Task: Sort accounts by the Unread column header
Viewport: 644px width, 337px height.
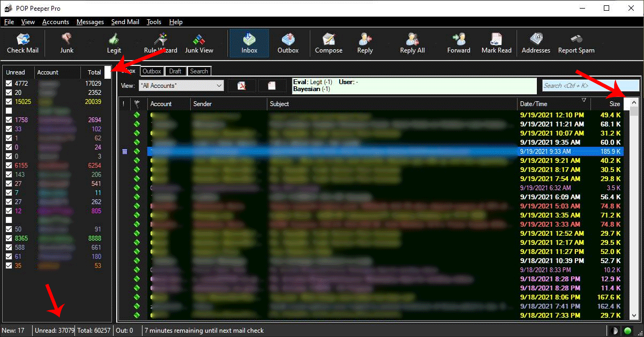Action: click(x=18, y=72)
